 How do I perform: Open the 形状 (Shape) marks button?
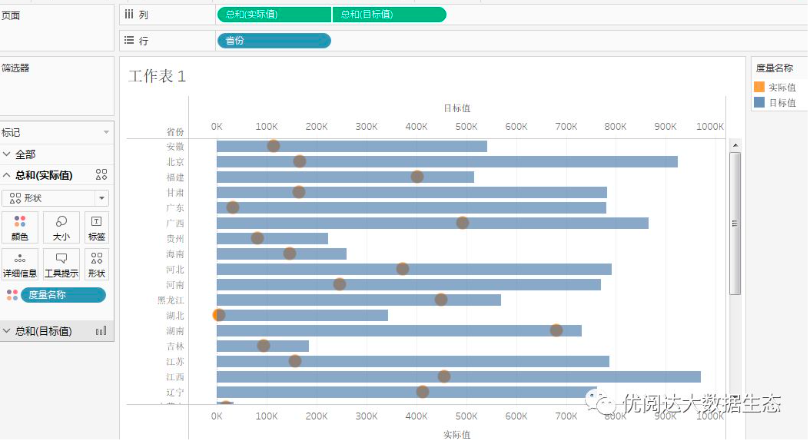click(96, 264)
